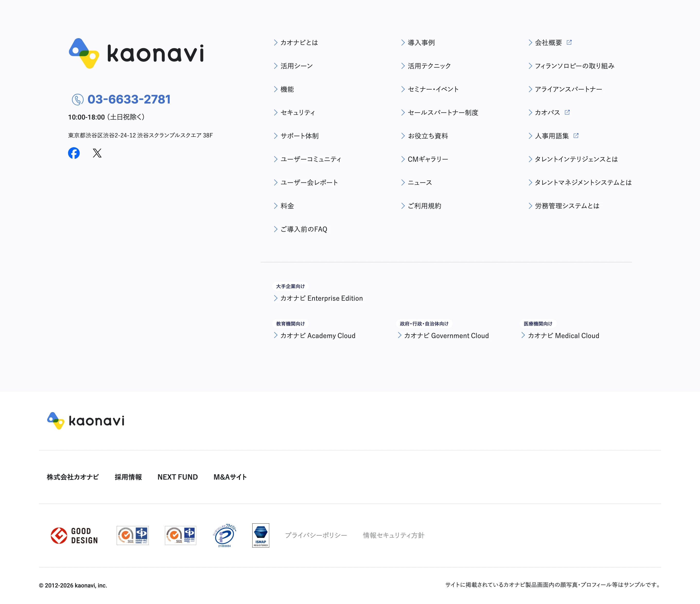Open プライバシーポリシー link
The height and width of the screenshot is (604, 700).
316,535
